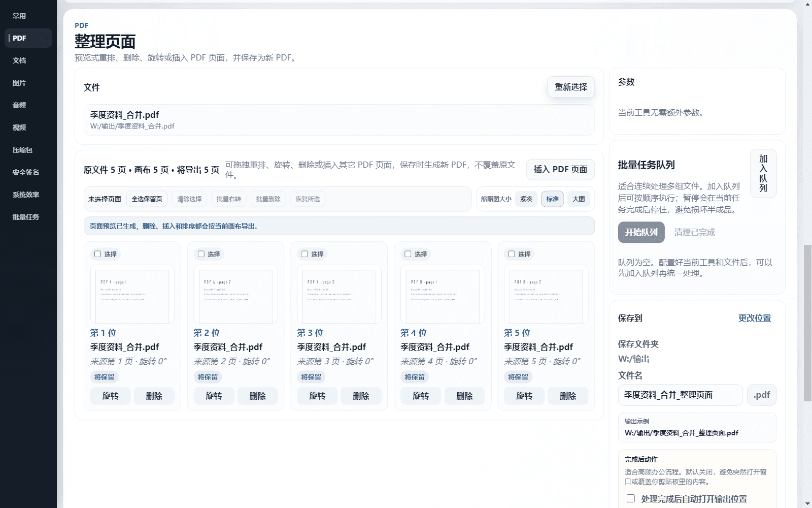Switch to the 视频 sidebar section

(x=28, y=128)
